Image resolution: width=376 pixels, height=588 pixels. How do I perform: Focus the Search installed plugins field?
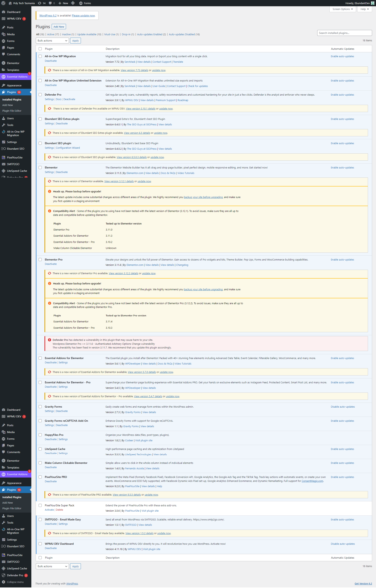[x=344, y=33]
